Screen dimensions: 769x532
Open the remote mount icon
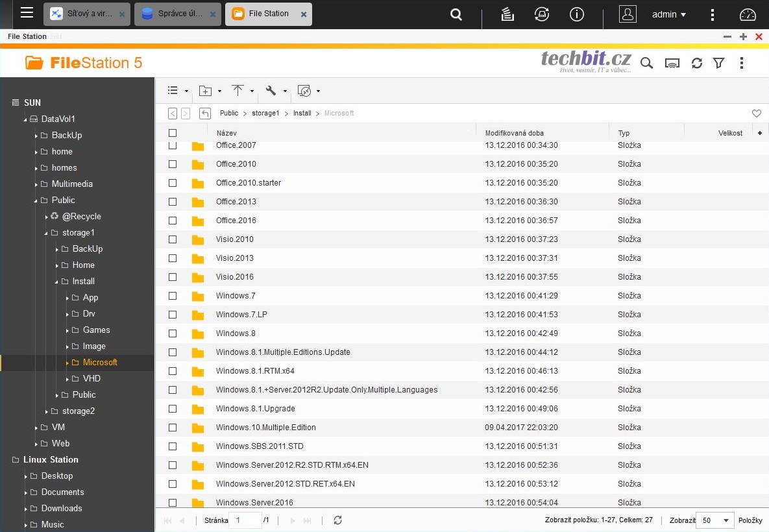[x=672, y=63]
